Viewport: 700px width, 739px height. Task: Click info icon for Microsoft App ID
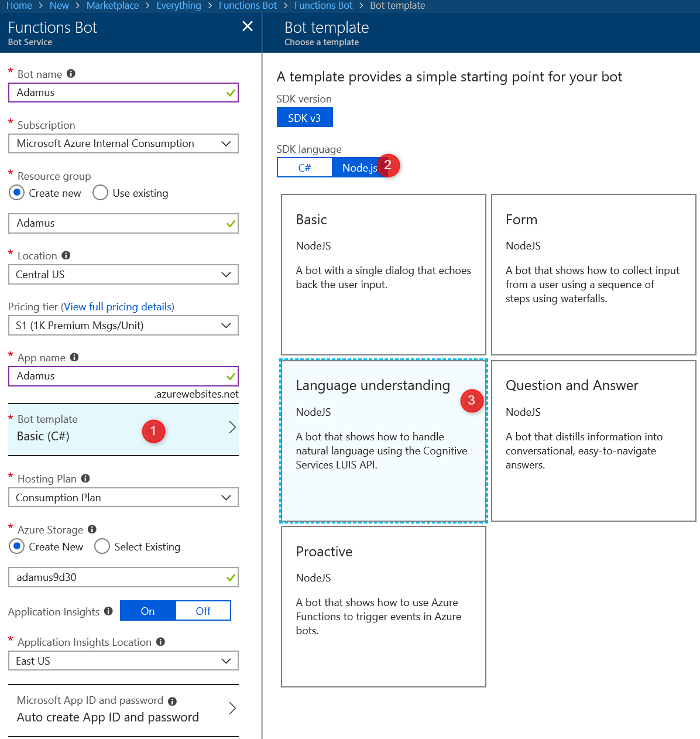[172, 701]
